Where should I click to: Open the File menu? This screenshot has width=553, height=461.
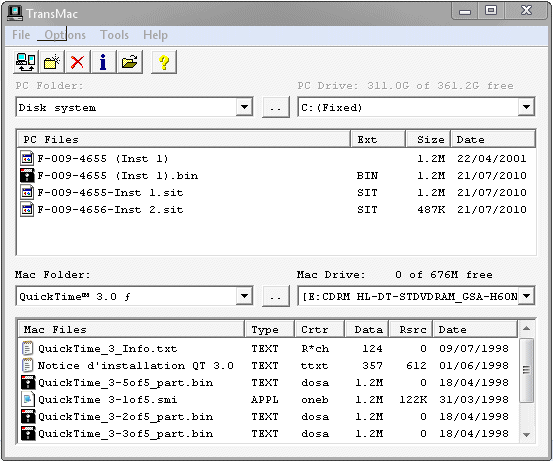point(21,35)
